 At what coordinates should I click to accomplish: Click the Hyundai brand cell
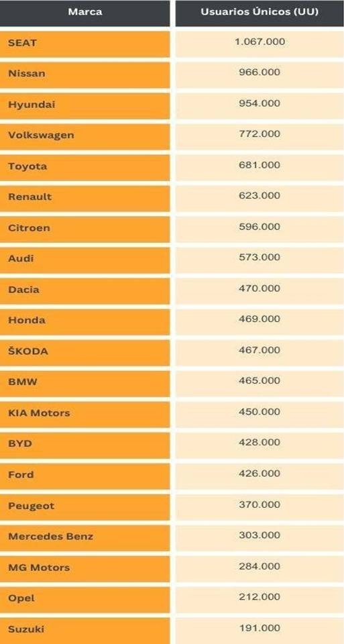pos(84,105)
